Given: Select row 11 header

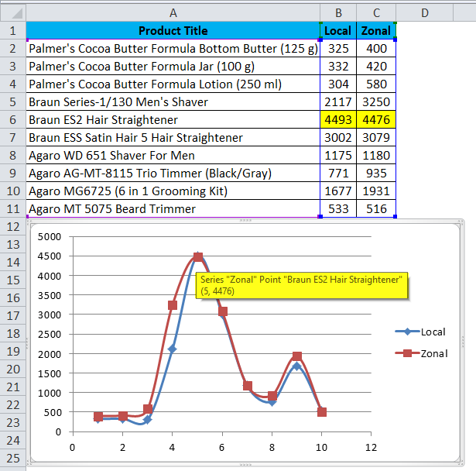Looking at the screenshot, I should click(x=13, y=208).
